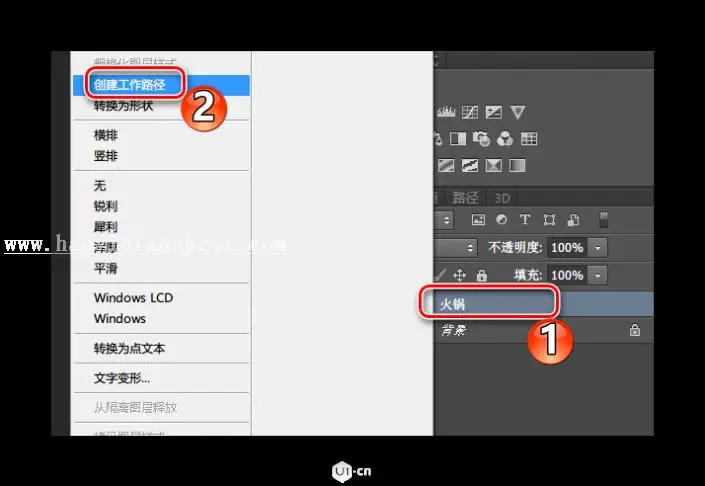Filter layers by type (T) icon
705x486 pixels.
[525, 219]
